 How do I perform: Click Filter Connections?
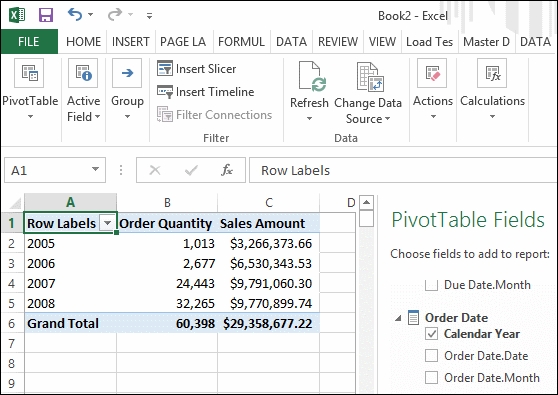tap(214, 115)
